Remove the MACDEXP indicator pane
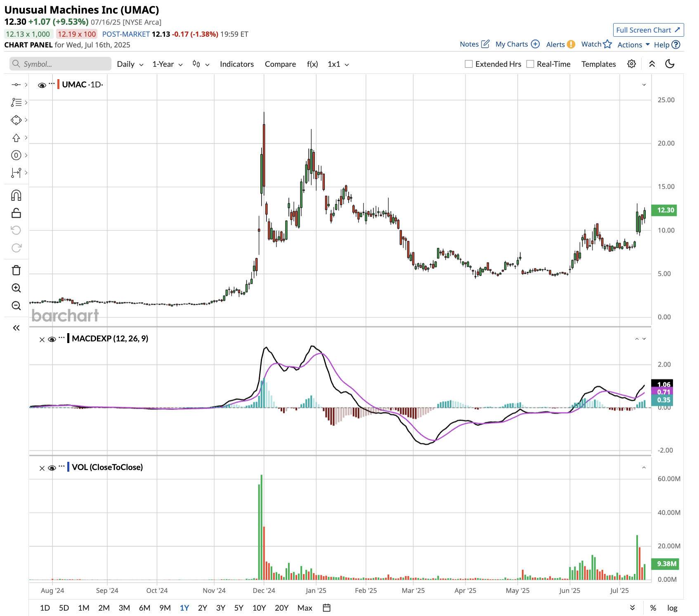This screenshot has width=699, height=616. tap(42, 340)
